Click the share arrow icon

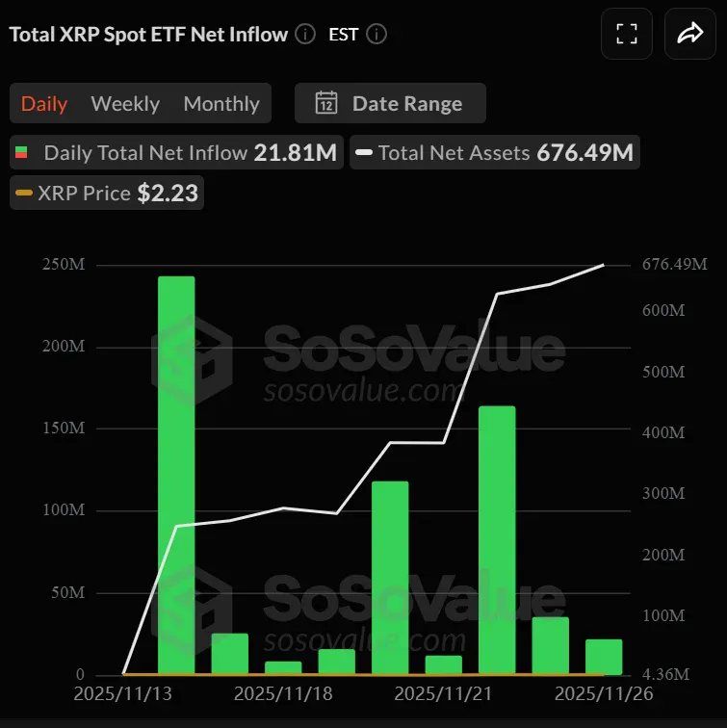coord(690,35)
